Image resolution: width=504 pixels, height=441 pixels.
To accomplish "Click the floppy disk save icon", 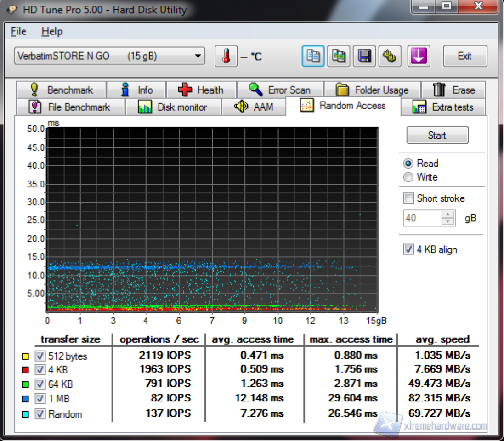I will (364, 57).
